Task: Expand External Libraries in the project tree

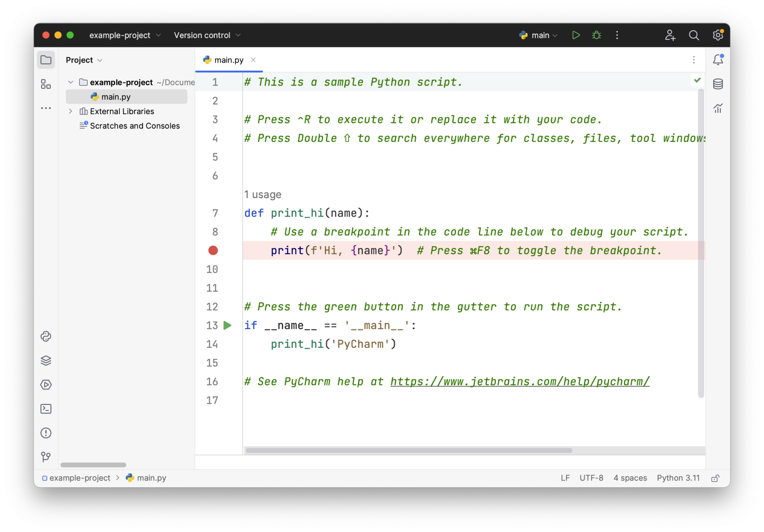Action: [x=71, y=111]
